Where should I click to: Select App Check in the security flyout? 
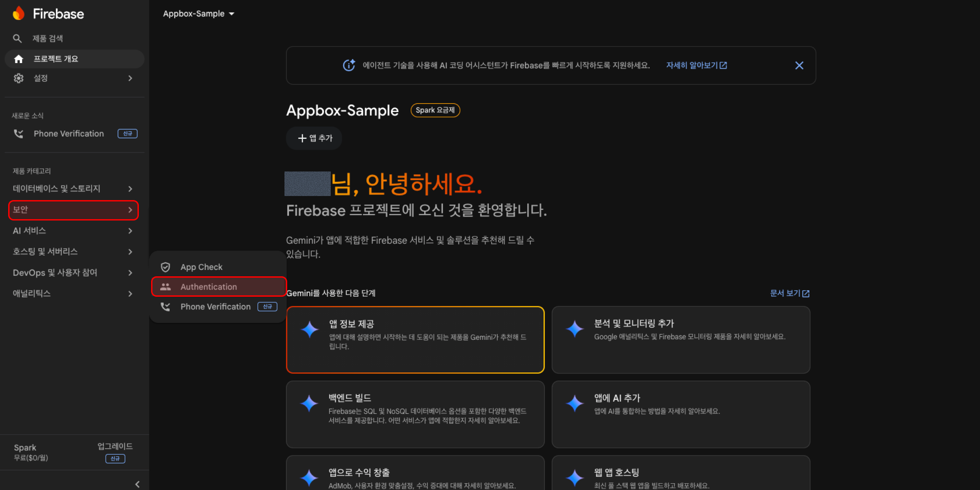pos(219,267)
